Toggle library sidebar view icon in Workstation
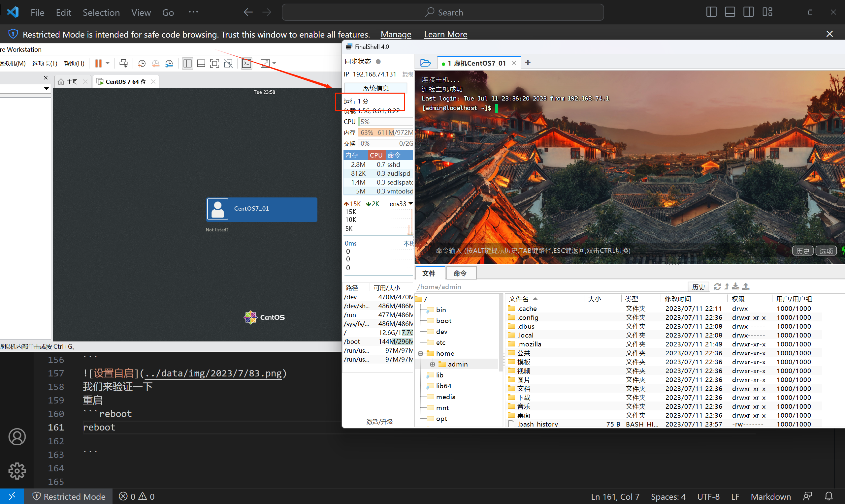The height and width of the screenshot is (504, 845). [x=187, y=63]
